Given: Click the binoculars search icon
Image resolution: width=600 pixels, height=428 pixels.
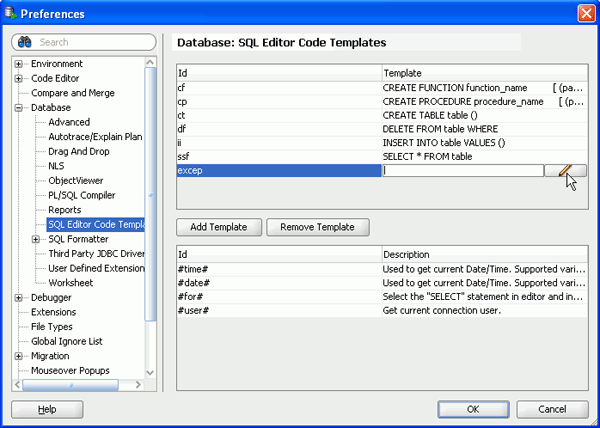Looking at the screenshot, I should click(x=25, y=42).
